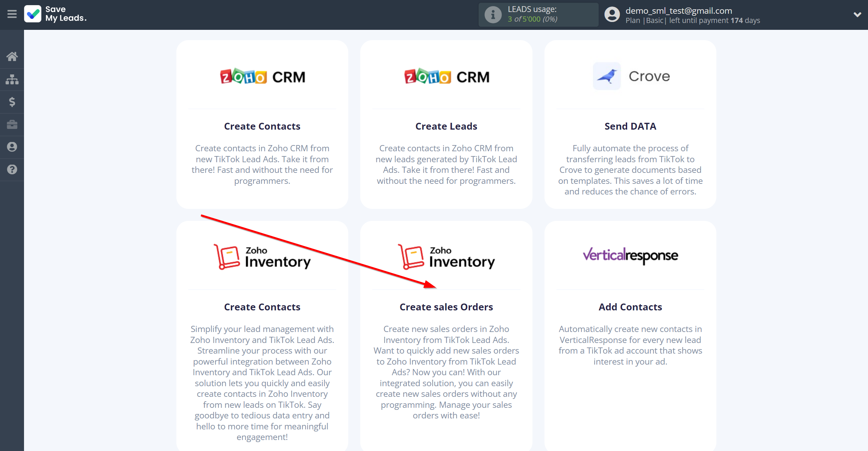Screen dimensions: 868x451
Task: Open the briefcase sidebar icon
Action: tap(12, 124)
